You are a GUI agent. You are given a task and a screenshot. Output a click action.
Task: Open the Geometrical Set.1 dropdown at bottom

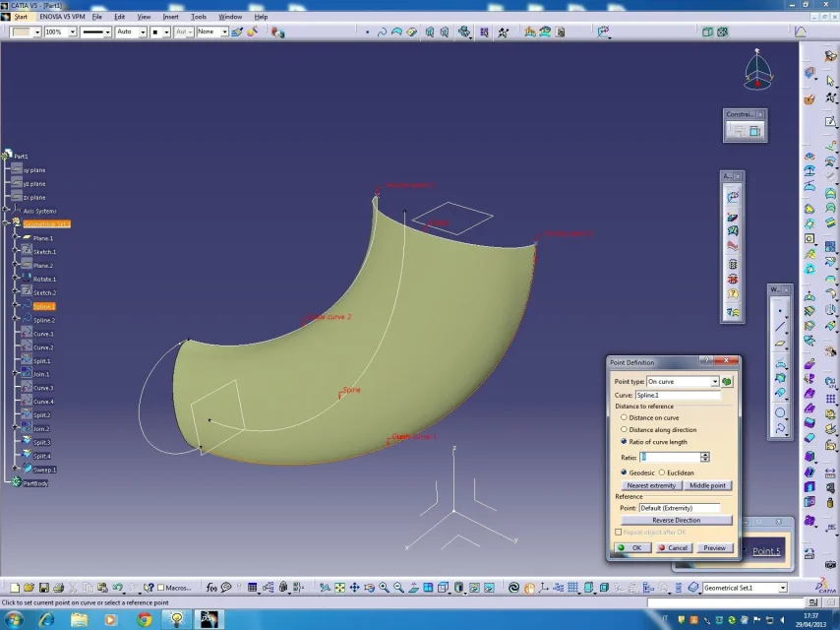tap(783, 588)
